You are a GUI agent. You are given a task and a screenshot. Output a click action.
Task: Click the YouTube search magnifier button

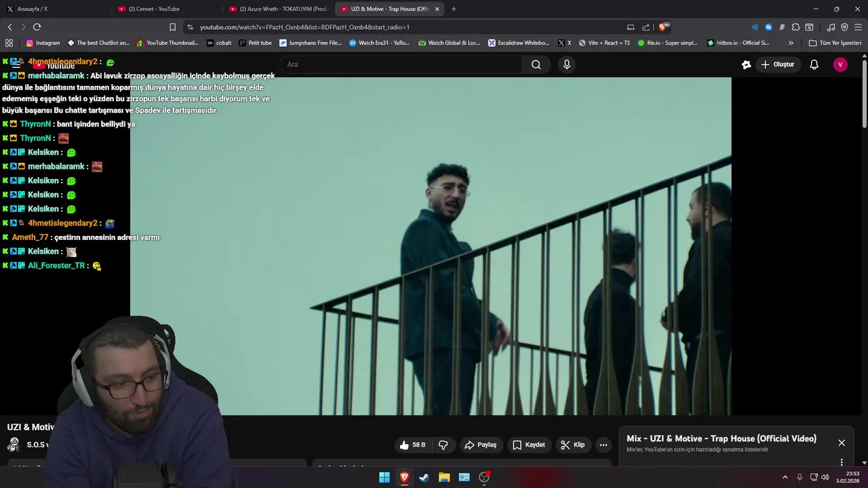[536, 64]
